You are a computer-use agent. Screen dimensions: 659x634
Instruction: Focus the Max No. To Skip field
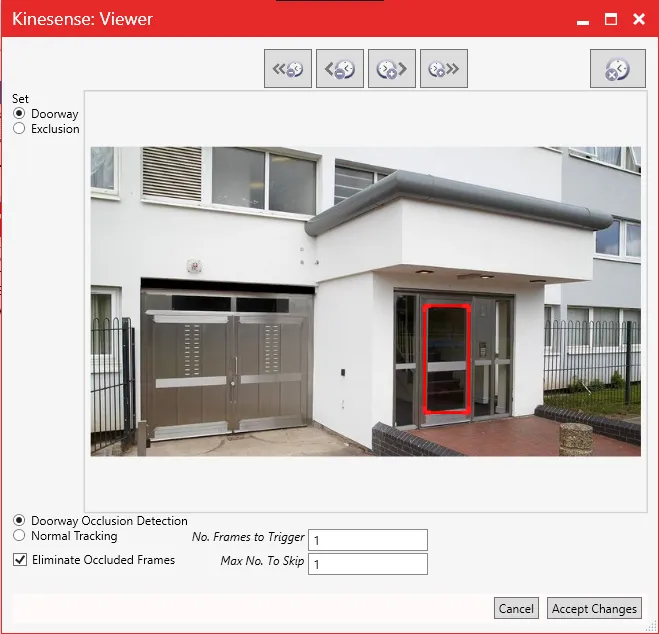coord(368,564)
